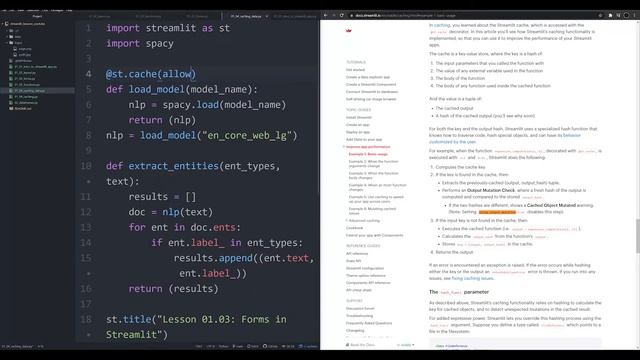Viewport: 640px width, 360px height.
Task: Follow the 'caching' hyperlink in intro paragraph
Action: 442,25
